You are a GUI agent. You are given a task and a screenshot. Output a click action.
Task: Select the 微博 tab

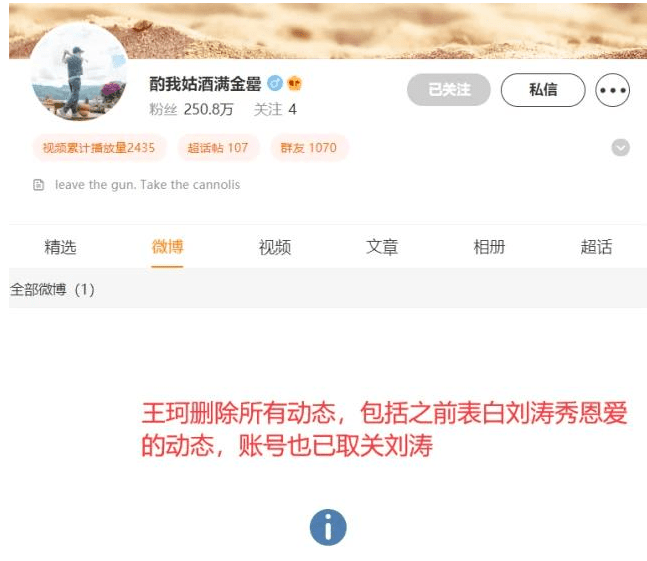point(167,247)
